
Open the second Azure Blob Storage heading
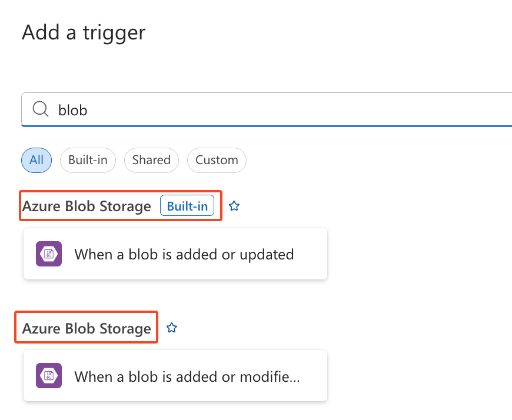coord(87,328)
